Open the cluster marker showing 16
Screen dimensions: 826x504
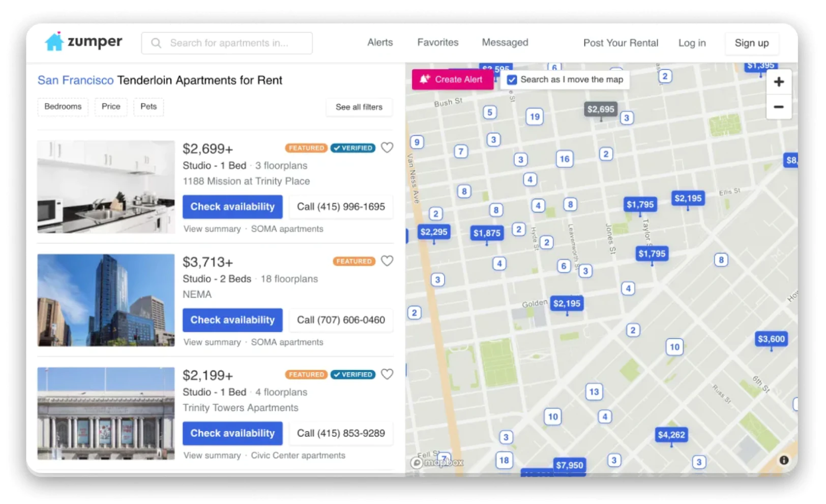(564, 159)
